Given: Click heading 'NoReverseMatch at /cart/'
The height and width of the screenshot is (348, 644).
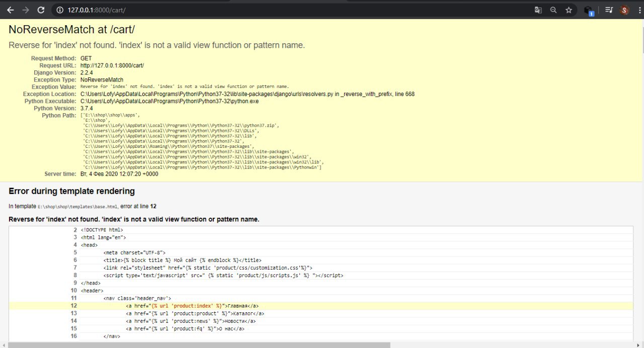Looking at the screenshot, I should [72, 30].
